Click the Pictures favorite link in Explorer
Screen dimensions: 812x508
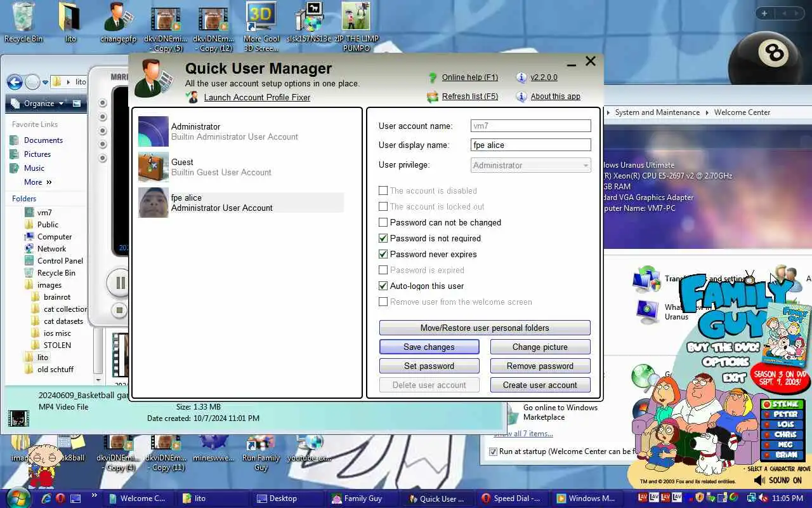(x=37, y=154)
